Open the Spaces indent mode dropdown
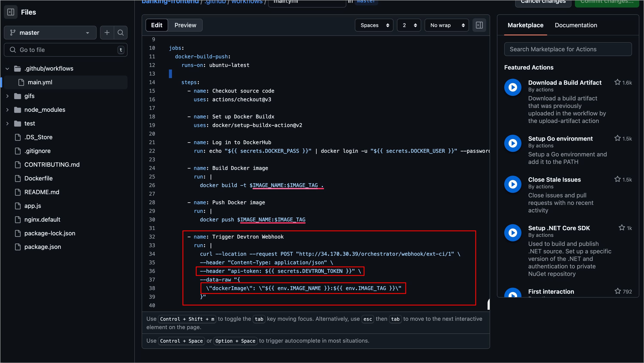 click(374, 25)
